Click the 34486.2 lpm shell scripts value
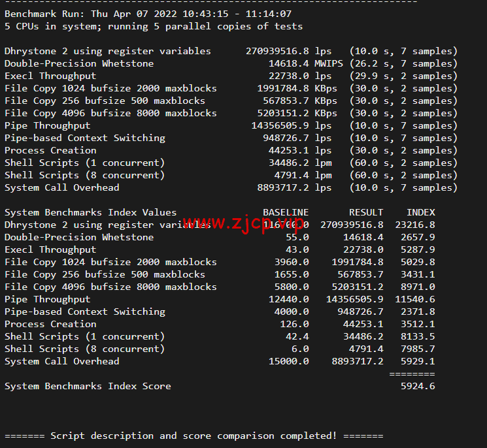This screenshot has width=487, height=448. pyautogui.click(x=300, y=163)
